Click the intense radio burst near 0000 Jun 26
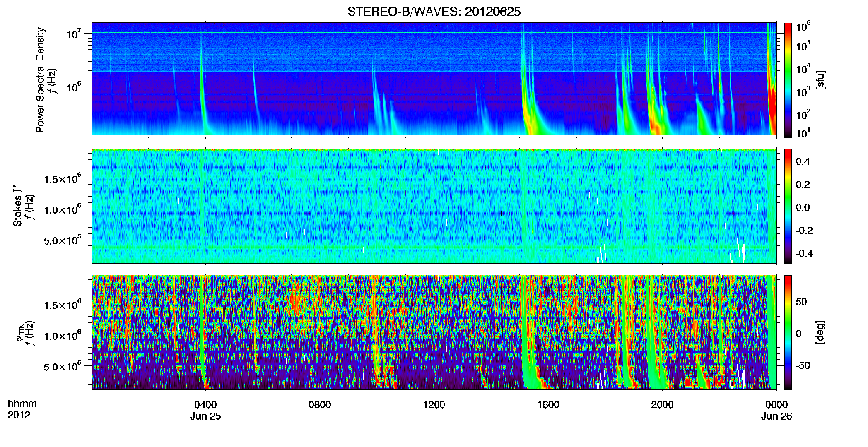 [772, 80]
